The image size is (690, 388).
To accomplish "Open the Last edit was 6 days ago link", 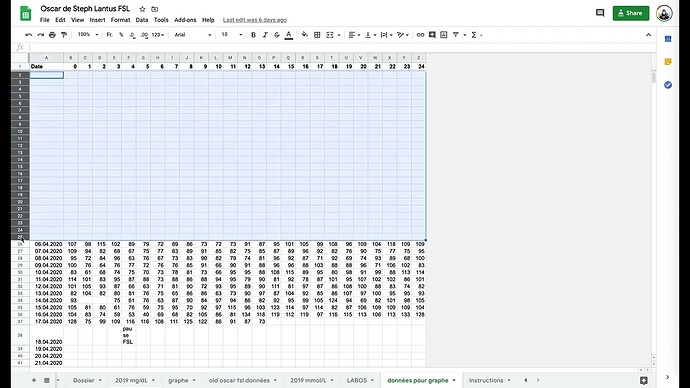I will 255,20.
